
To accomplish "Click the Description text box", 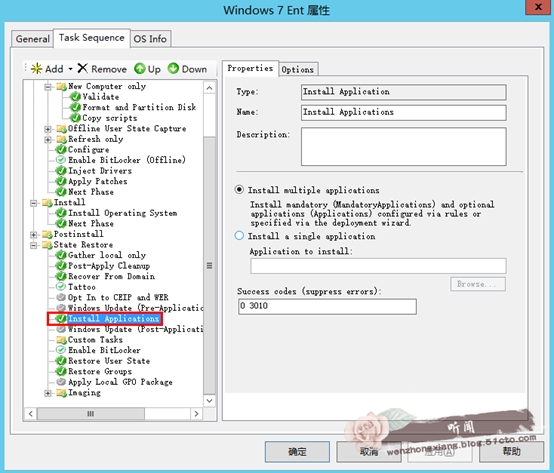I will [x=403, y=147].
